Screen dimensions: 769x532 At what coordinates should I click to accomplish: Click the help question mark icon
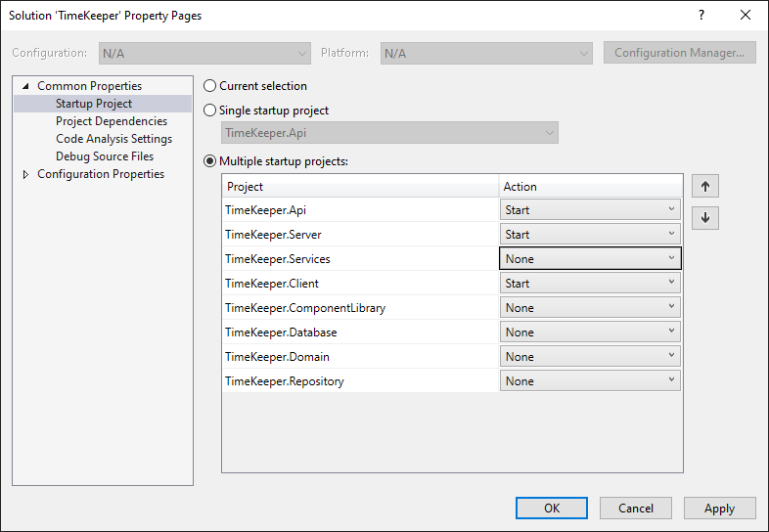pos(701,16)
